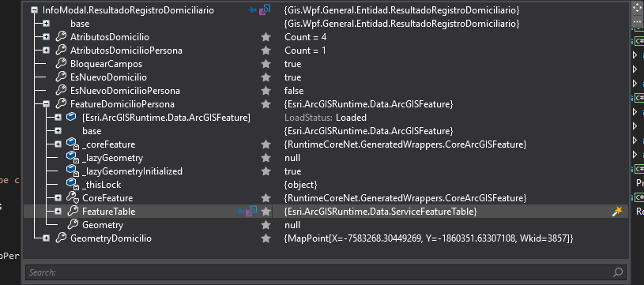Toggle favorite star for CoreFeature property
This screenshot has height=285, width=644.
click(266, 198)
